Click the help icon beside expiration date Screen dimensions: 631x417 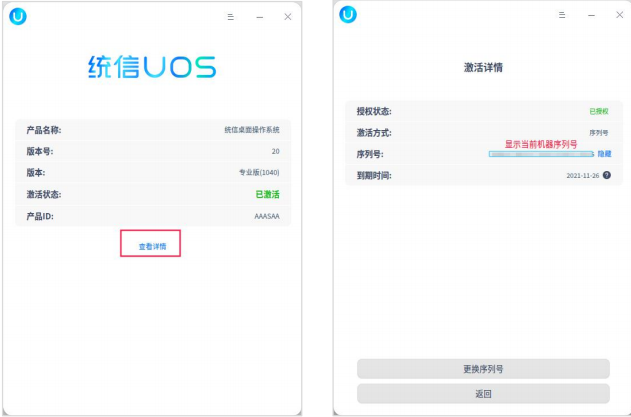coord(607,175)
